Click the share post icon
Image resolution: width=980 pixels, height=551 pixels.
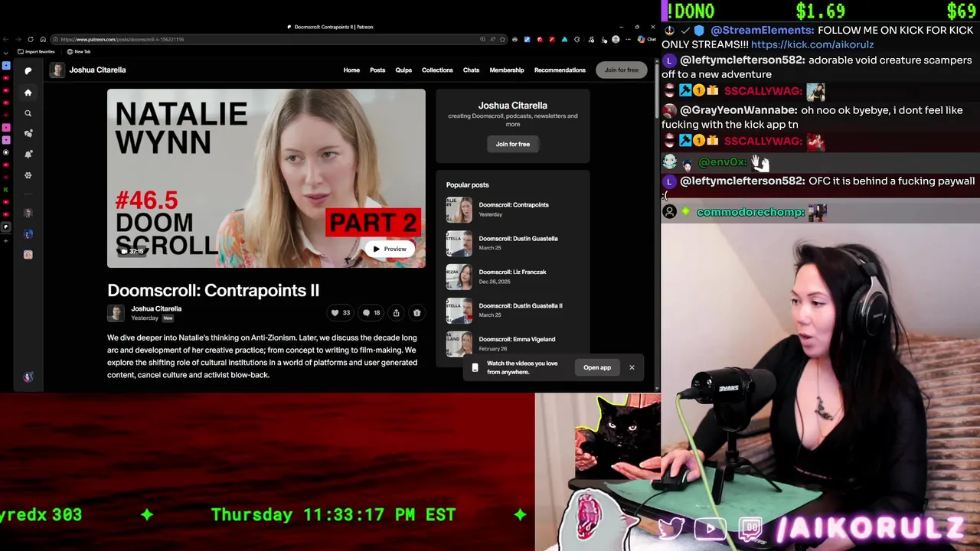click(396, 312)
